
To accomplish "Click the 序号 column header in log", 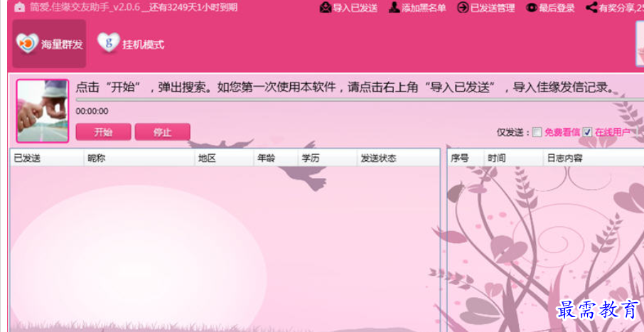I will (466, 159).
